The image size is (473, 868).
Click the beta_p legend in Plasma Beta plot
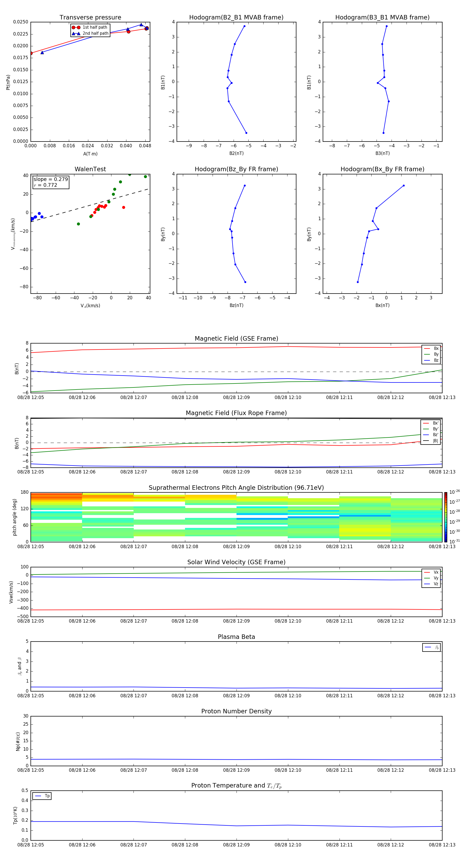(431, 647)
